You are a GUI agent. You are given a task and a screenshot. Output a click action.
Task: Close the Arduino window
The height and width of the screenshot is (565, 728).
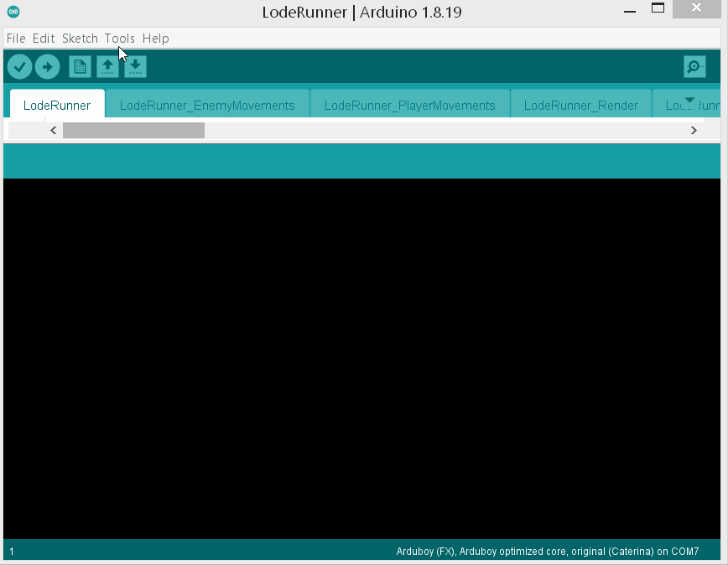[696, 8]
